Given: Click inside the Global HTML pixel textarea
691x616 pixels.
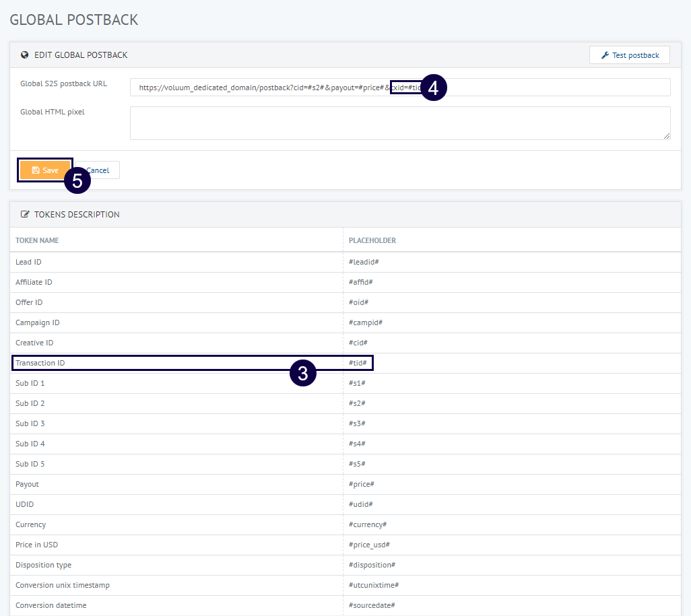Looking at the screenshot, I should (399, 123).
